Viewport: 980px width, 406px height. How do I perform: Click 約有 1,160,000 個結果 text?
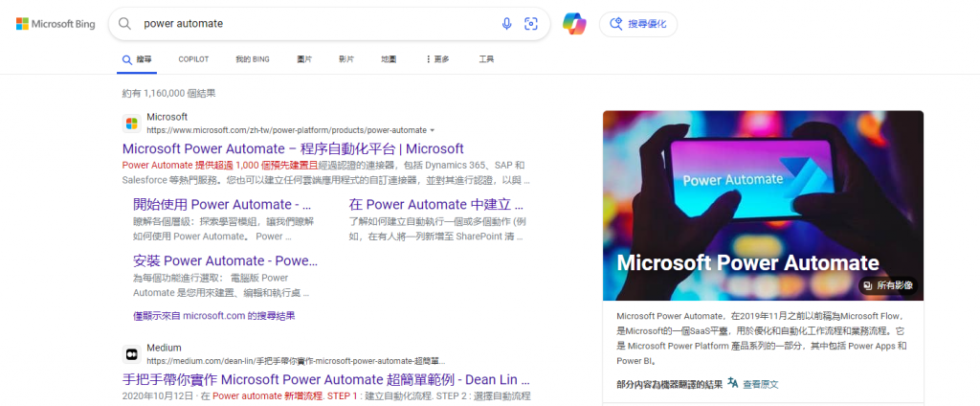tap(168, 93)
